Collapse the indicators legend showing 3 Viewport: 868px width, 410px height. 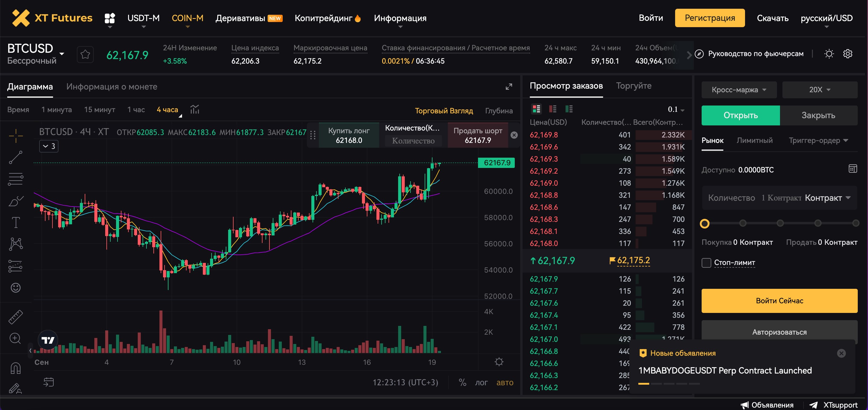tap(49, 146)
